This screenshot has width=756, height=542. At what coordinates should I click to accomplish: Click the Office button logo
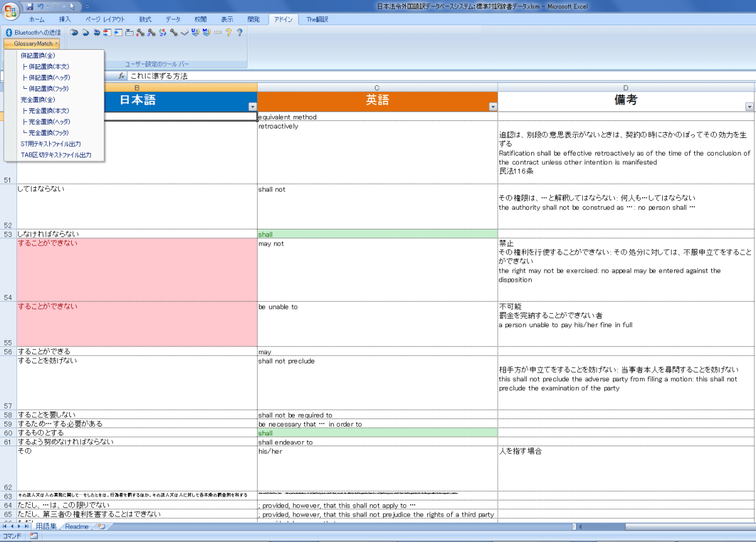click(x=11, y=10)
